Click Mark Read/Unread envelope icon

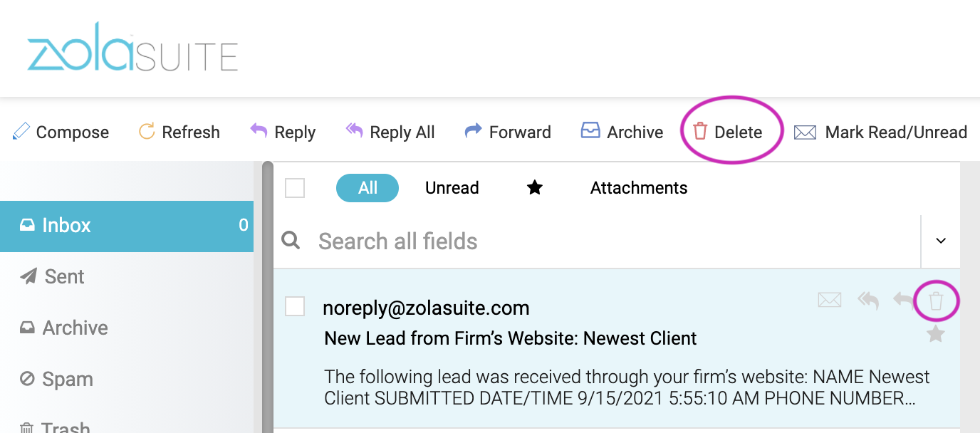[x=805, y=132]
